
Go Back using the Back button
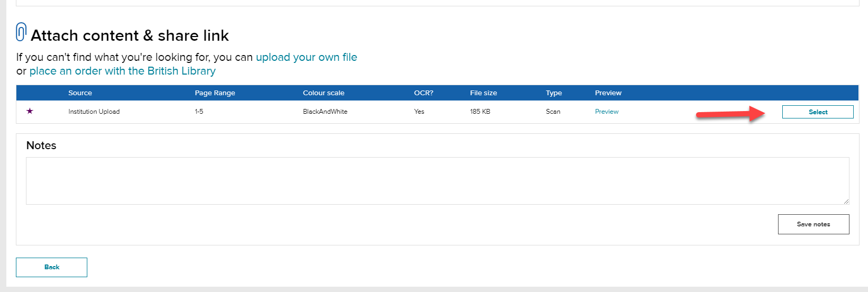click(x=51, y=267)
